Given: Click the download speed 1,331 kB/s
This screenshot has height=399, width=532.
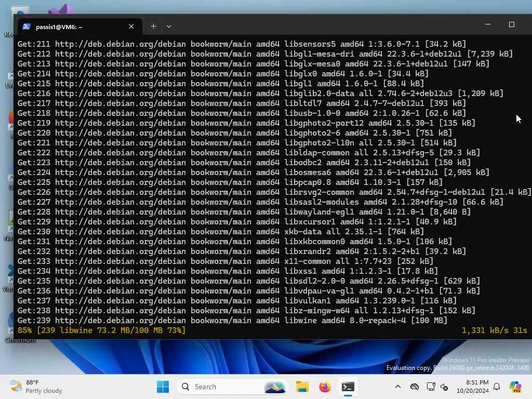Looking at the screenshot, I should (485, 330).
